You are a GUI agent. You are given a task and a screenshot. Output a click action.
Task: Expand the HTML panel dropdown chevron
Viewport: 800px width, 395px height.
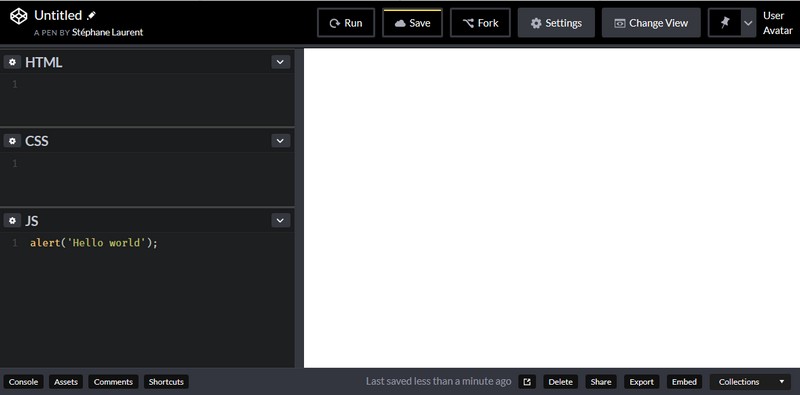tap(281, 62)
